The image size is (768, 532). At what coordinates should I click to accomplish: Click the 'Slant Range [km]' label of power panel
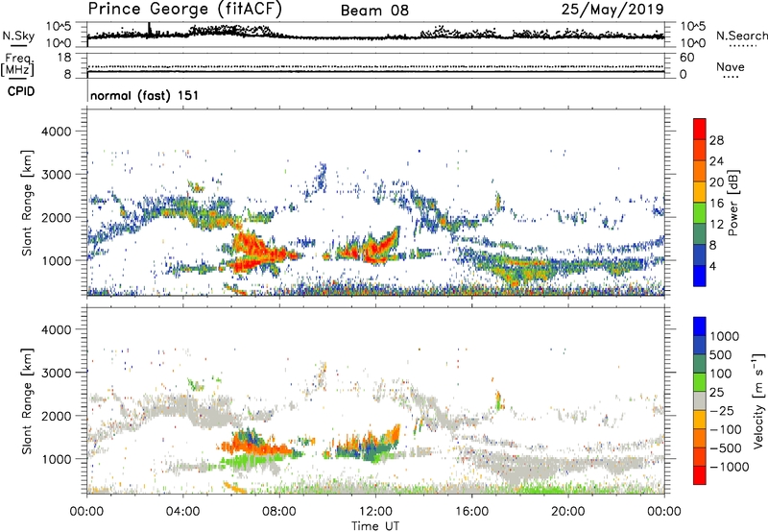[x=27, y=203]
